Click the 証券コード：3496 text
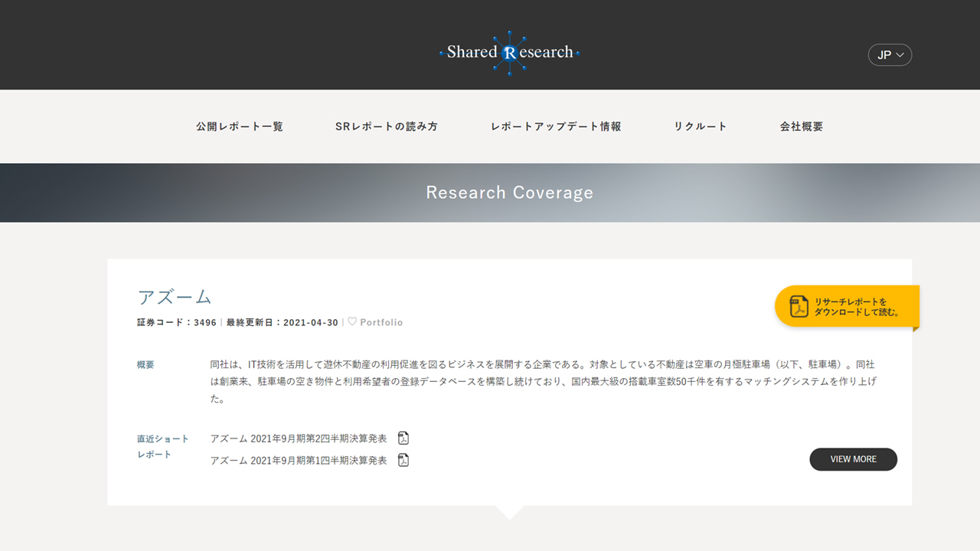 tap(177, 322)
